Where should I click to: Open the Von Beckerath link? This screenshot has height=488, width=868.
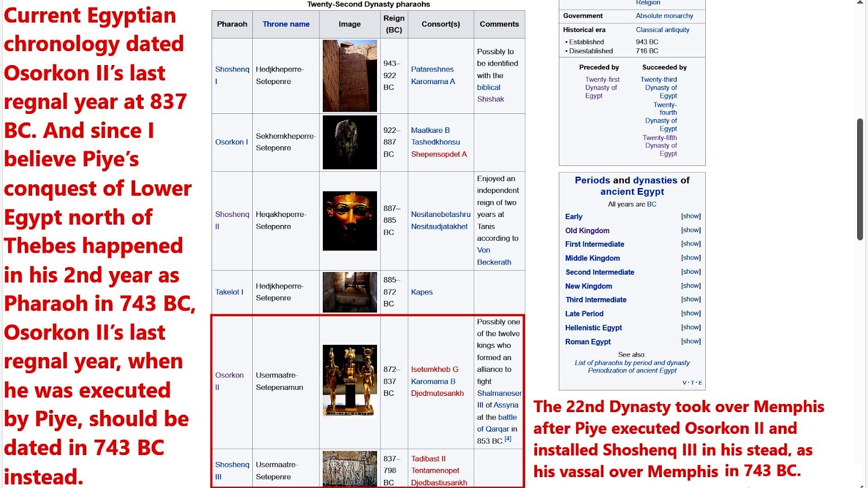(x=494, y=256)
